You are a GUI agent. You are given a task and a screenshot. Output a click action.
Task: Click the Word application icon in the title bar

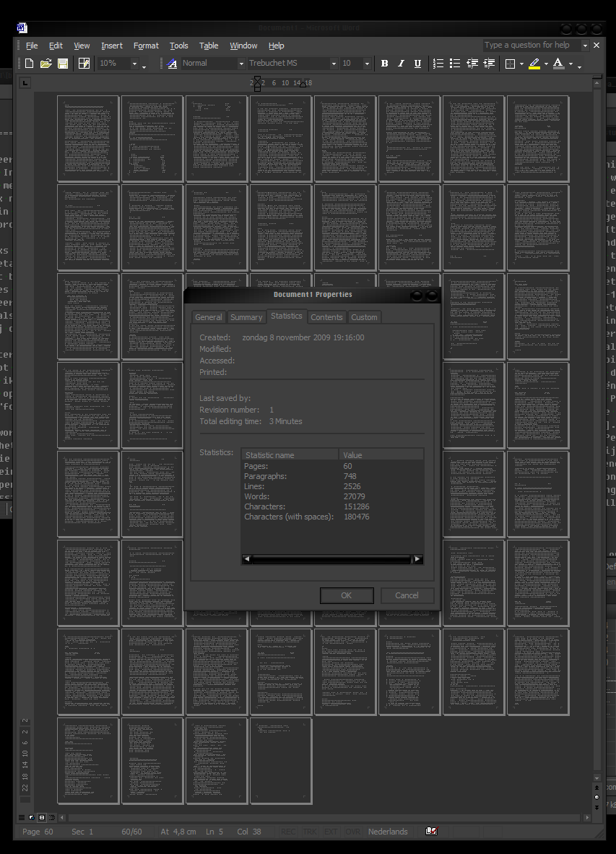coord(22,27)
